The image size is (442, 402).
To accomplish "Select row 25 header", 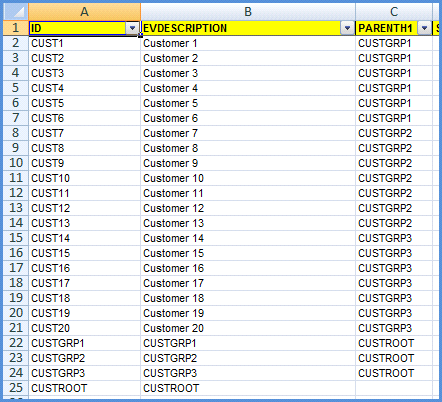I will coord(16,388).
